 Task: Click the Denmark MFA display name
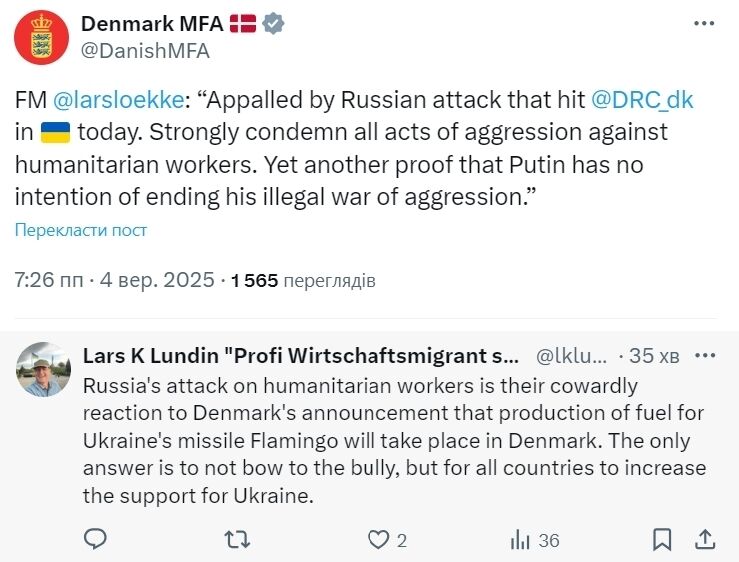pyautogui.click(x=151, y=24)
